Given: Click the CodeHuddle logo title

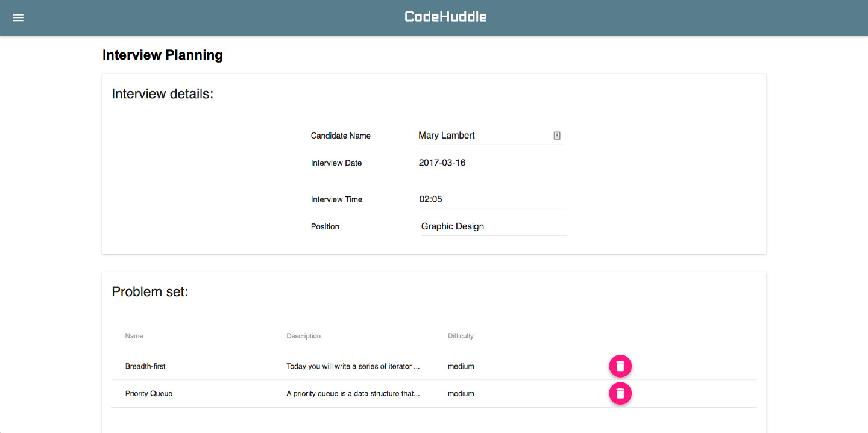Looking at the screenshot, I should point(445,17).
